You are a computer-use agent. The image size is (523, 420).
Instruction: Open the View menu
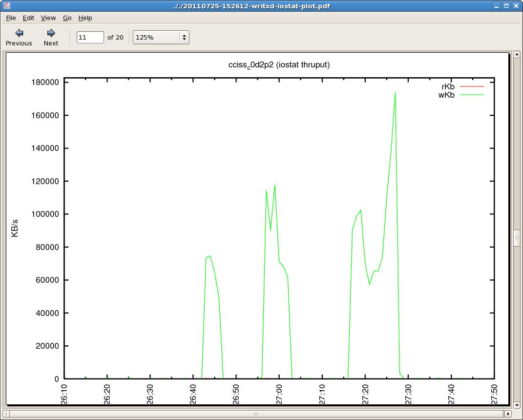click(48, 18)
